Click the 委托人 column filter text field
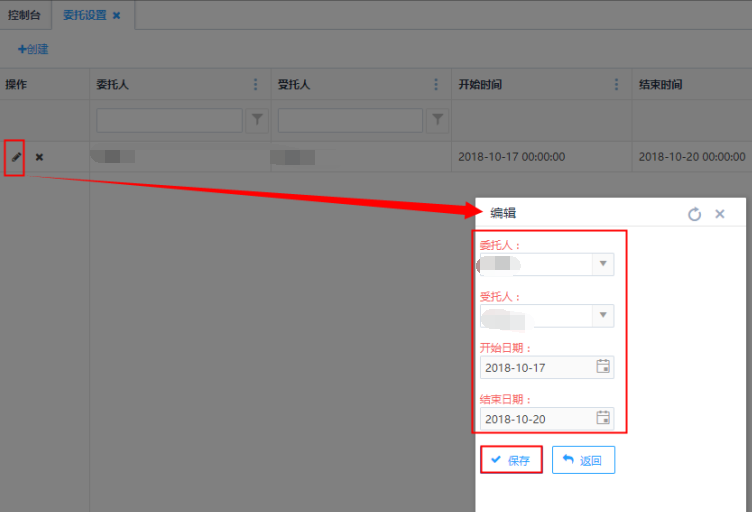The image size is (752, 512). [x=169, y=120]
